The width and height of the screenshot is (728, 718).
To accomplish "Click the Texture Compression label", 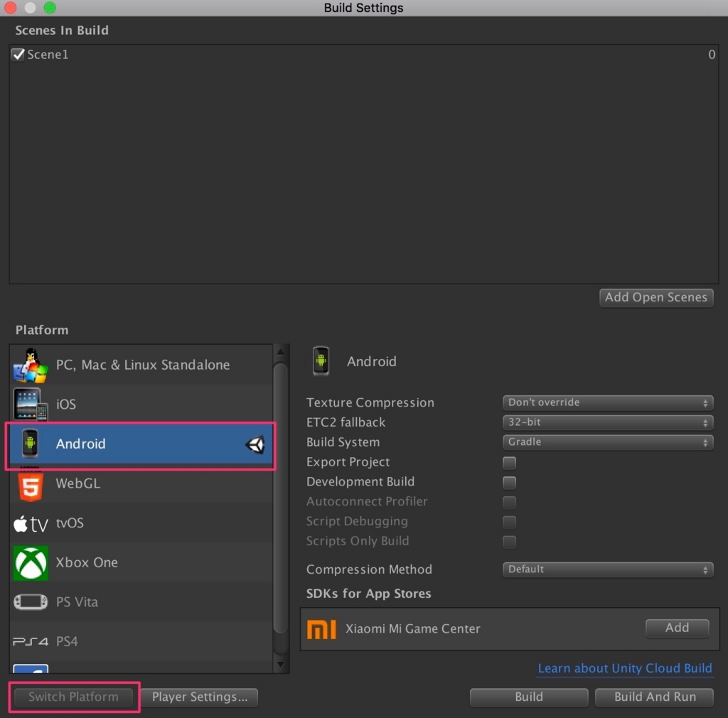I will click(370, 403).
